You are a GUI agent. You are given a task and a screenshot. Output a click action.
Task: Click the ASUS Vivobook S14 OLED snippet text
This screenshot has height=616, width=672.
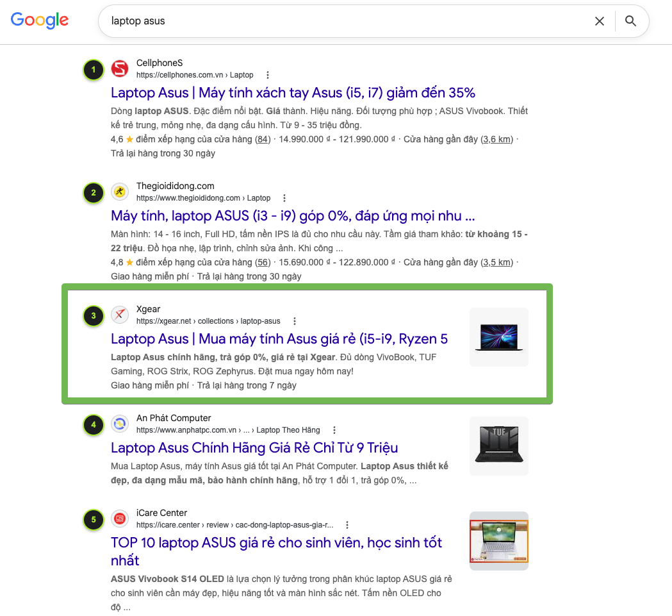pos(168,579)
